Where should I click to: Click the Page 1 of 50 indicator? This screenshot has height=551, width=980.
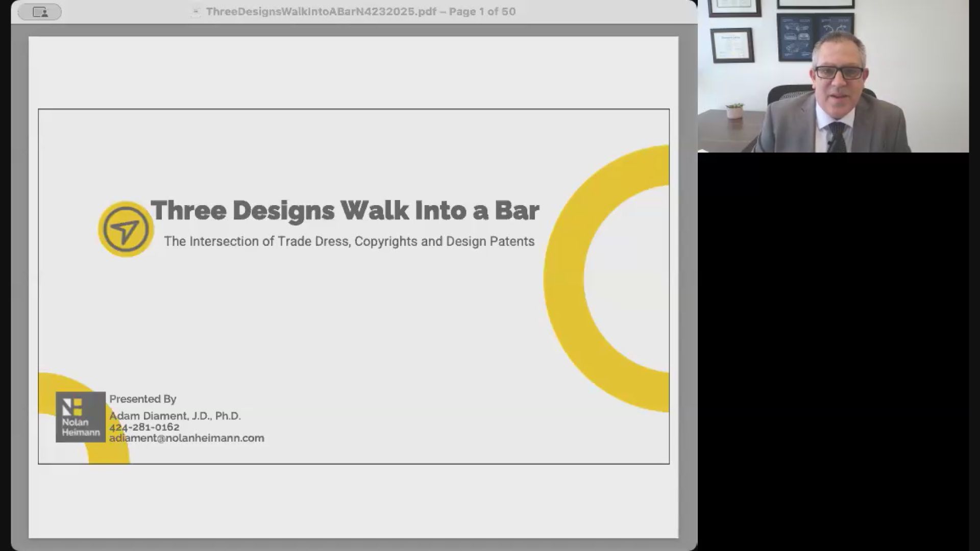tap(483, 11)
